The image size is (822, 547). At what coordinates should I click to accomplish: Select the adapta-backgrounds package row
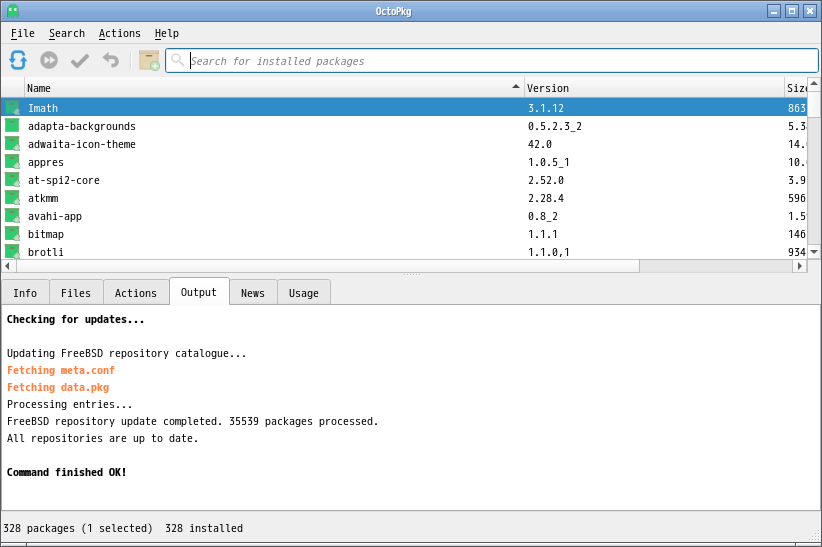coord(404,126)
